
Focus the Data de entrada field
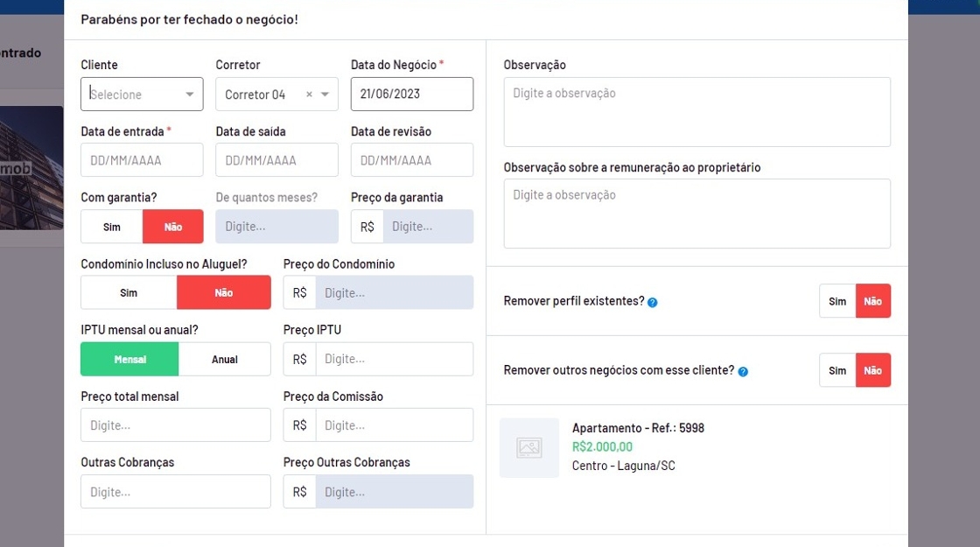click(x=142, y=160)
